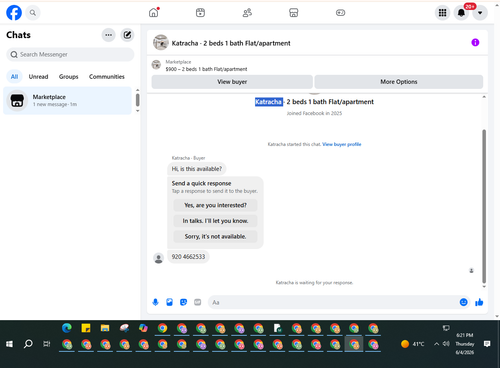This screenshot has height=368, width=500.
Task: Click the message '920 4662533'
Action: click(188, 257)
